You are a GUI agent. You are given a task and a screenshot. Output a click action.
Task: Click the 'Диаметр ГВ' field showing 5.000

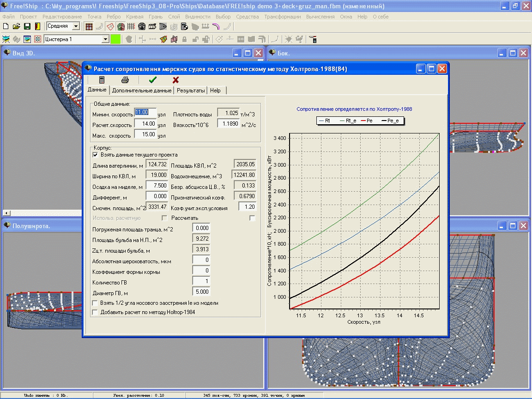[x=201, y=292]
